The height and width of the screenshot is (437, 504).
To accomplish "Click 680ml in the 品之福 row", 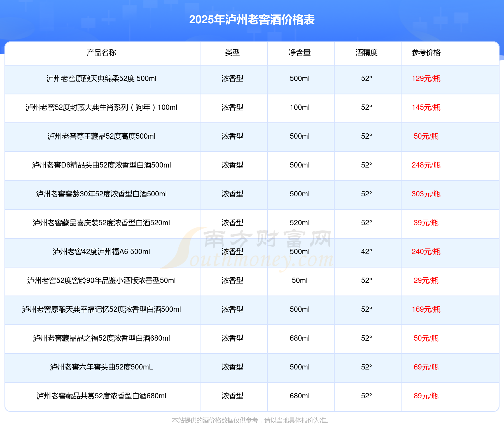I will (300, 338).
